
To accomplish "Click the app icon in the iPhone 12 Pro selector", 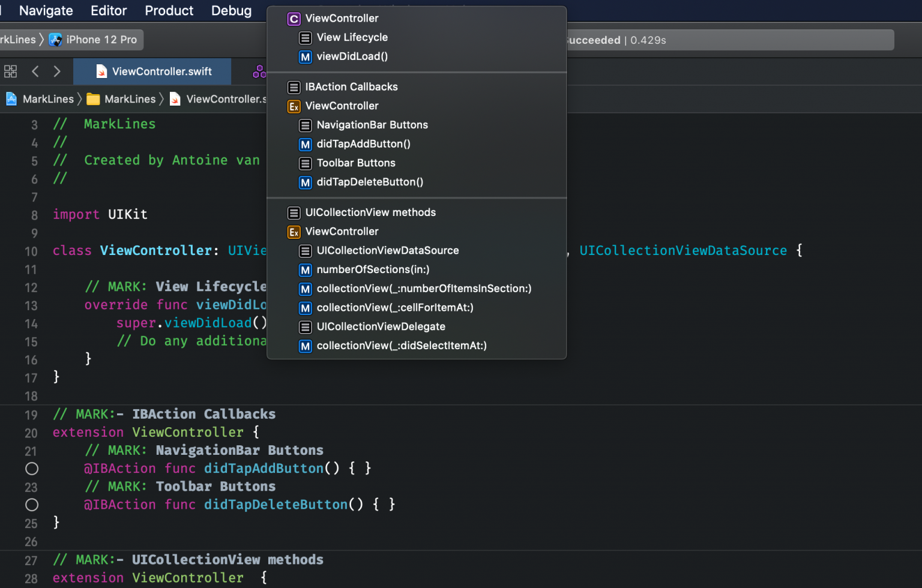I will coord(56,40).
